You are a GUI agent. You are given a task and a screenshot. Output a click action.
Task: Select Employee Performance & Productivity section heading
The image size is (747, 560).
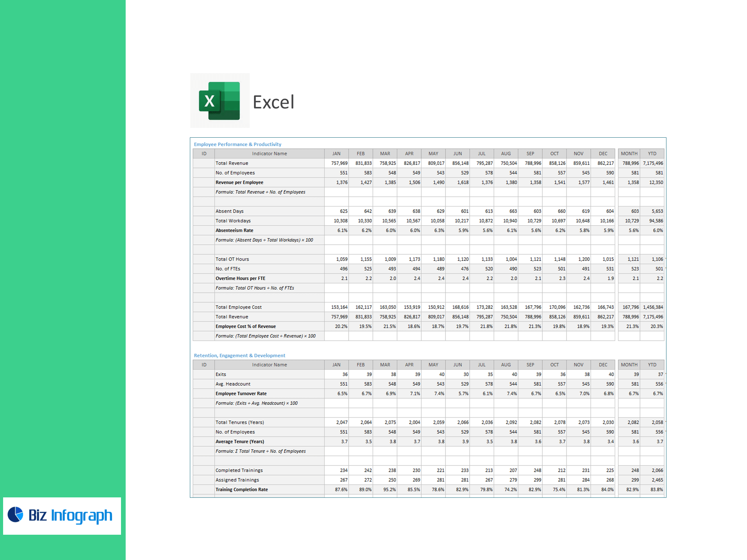pyautogui.click(x=237, y=144)
